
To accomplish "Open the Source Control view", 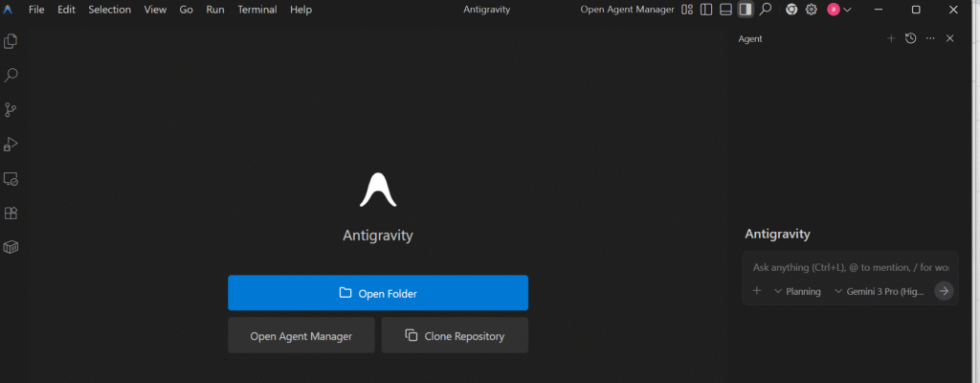I will coord(11,110).
